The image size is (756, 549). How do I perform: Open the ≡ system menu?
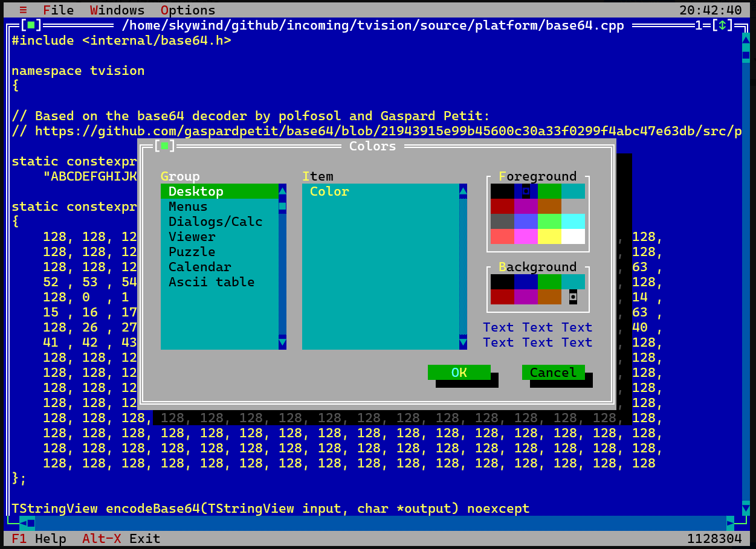click(x=23, y=10)
